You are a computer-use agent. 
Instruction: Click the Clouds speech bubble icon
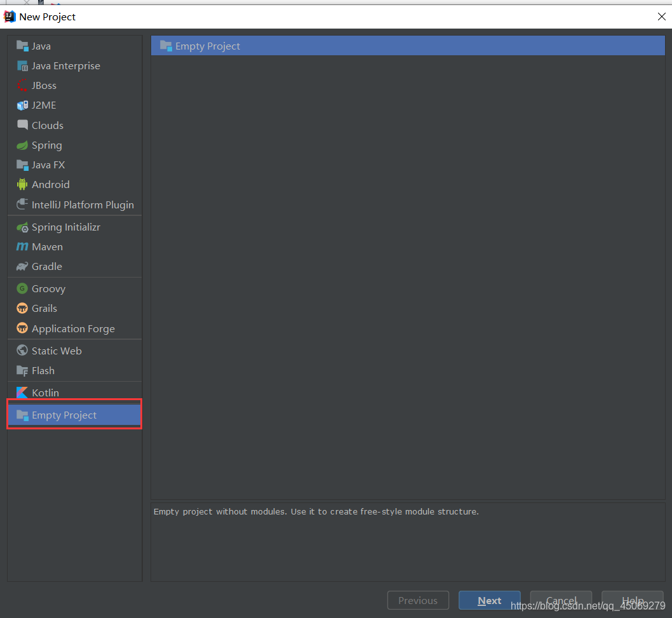(x=22, y=124)
